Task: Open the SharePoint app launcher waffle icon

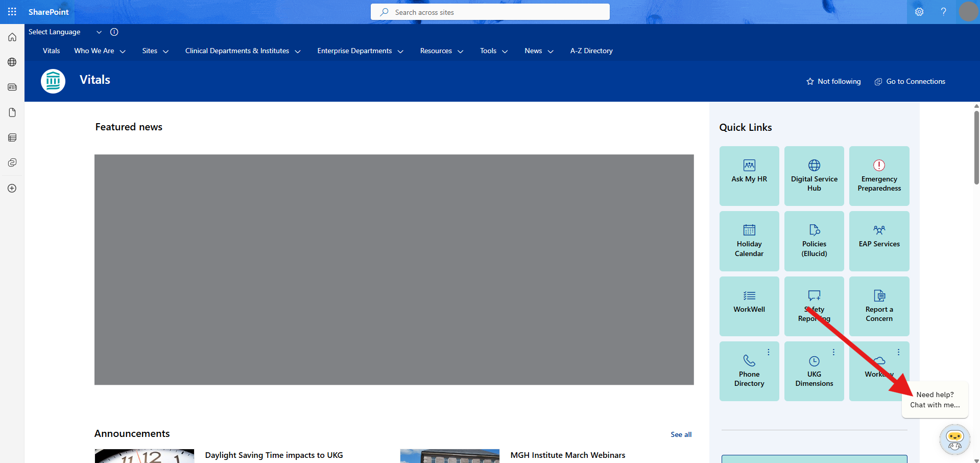Action: pos(12,12)
